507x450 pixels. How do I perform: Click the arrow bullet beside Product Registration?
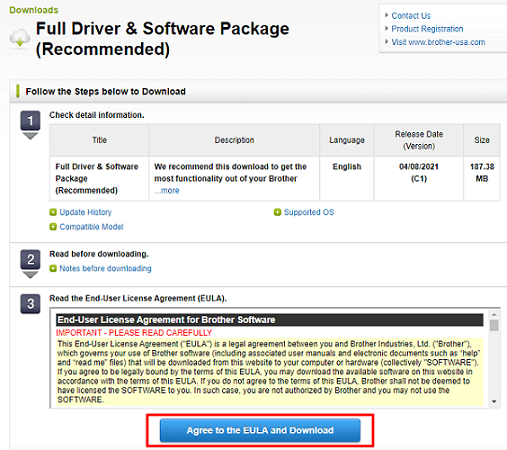pos(387,29)
